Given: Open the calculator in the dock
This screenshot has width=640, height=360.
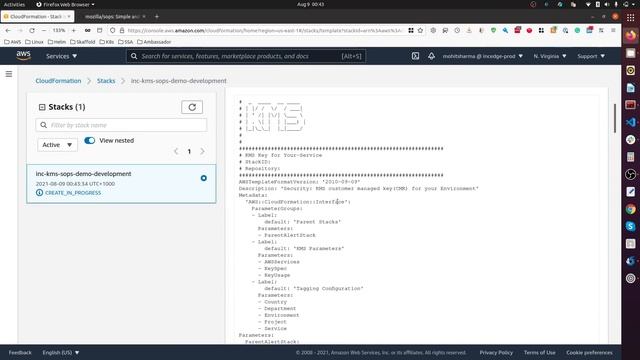Looking at the screenshot, I should pos(631,157).
